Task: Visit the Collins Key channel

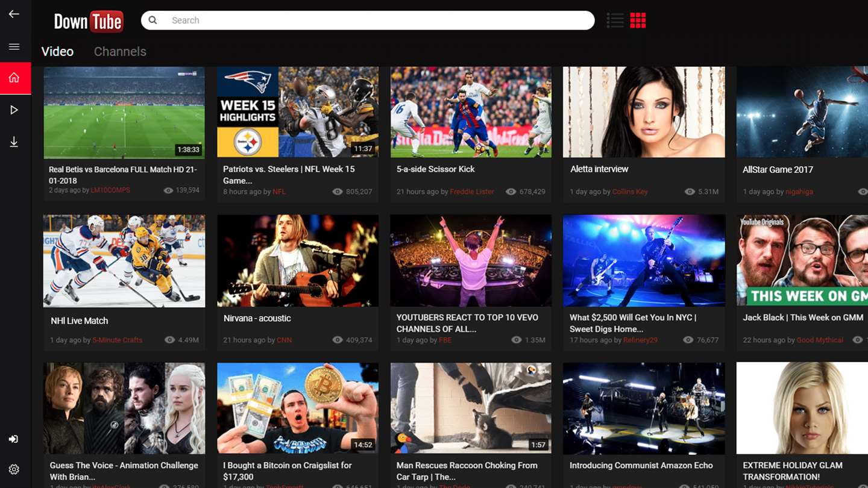Action: (x=630, y=192)
